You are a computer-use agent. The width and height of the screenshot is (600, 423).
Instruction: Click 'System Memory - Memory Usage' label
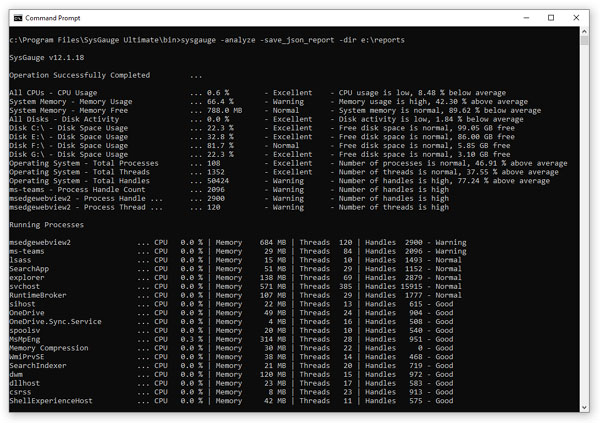point(71,102)
